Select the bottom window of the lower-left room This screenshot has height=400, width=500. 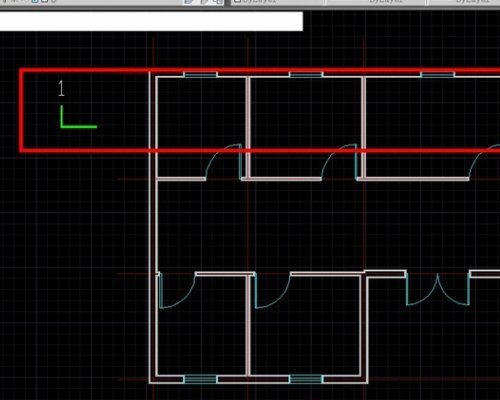click(200, 379)
